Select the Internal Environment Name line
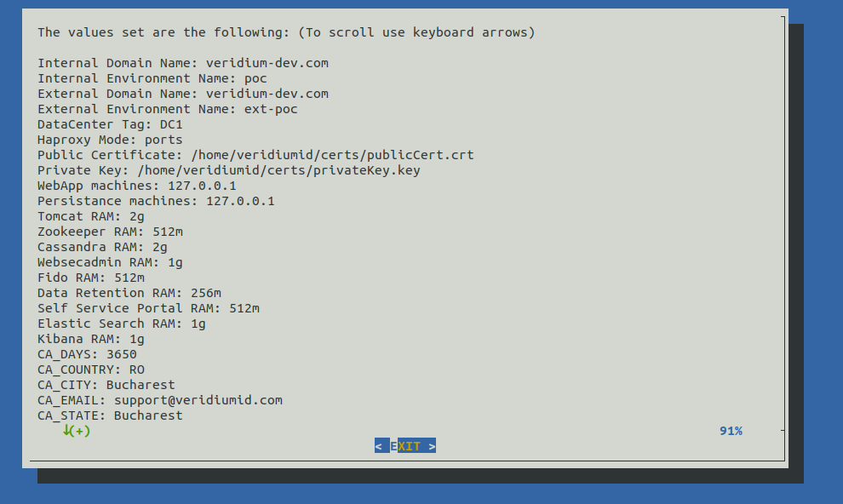Image resolution: width=843 pixels, height=504 pixels. (152, 78)
